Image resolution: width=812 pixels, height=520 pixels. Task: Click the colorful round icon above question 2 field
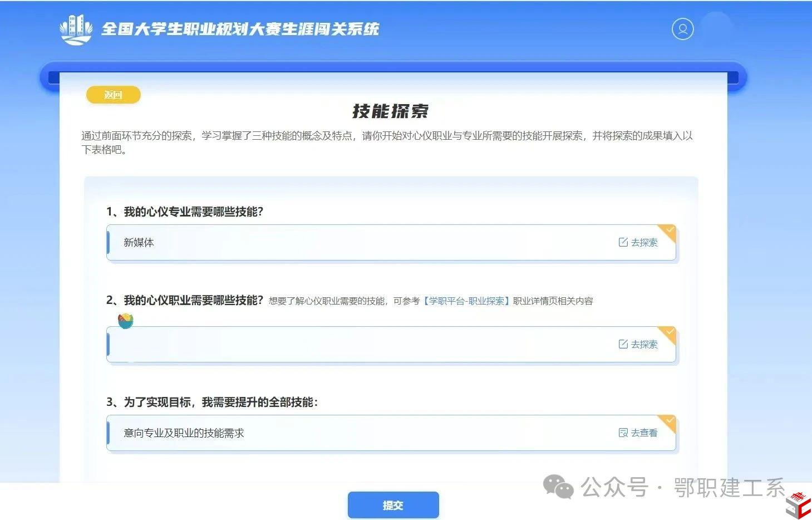coord(126,321)
